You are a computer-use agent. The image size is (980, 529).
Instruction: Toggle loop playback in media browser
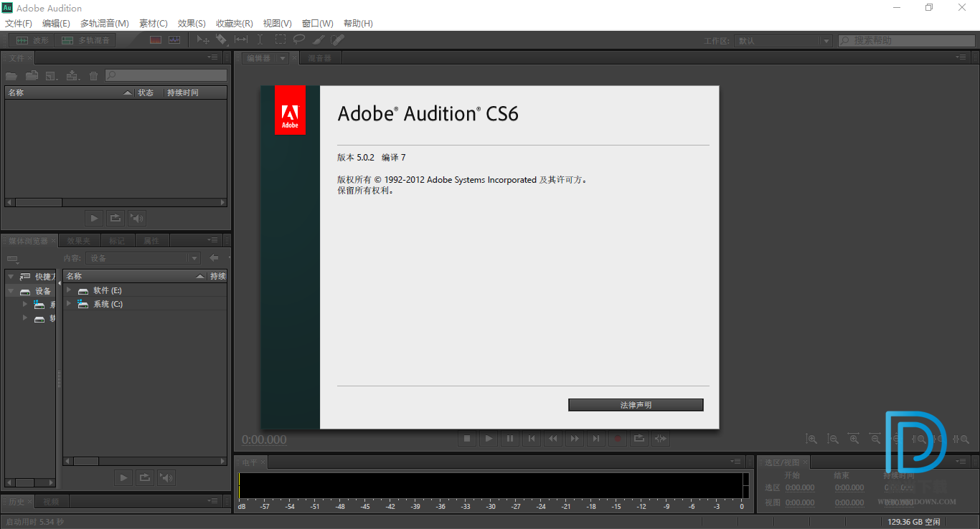coord(145,477)
